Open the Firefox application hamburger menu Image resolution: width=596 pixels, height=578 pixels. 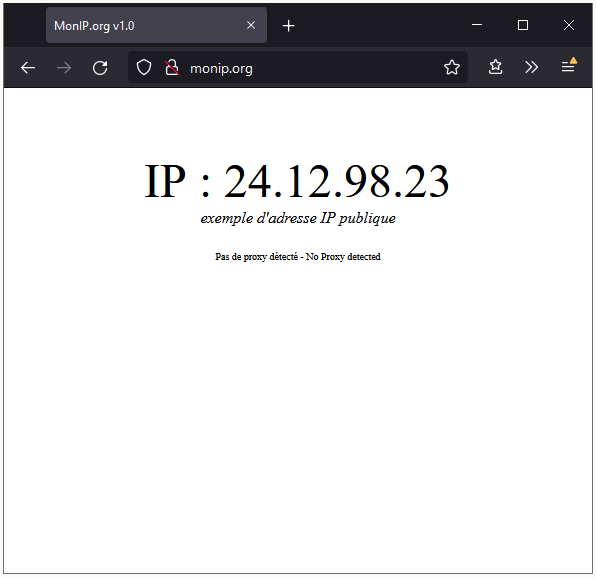point(569,66)
